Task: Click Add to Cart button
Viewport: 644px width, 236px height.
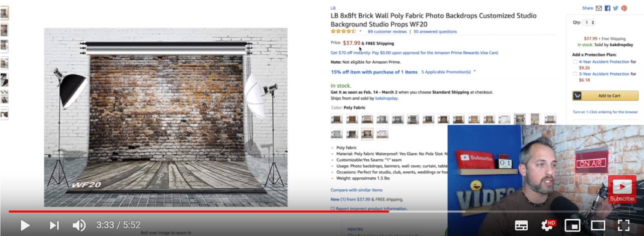Action: coord(605,96)
